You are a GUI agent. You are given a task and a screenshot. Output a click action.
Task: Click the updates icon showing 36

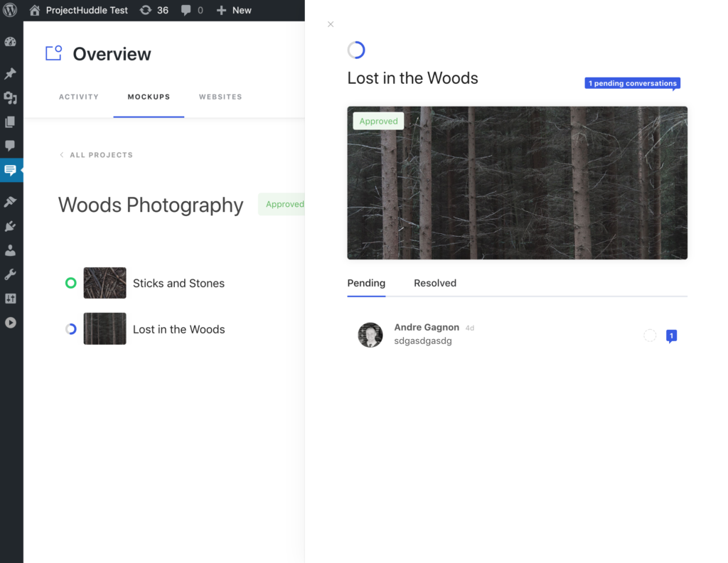click(154, 10)
